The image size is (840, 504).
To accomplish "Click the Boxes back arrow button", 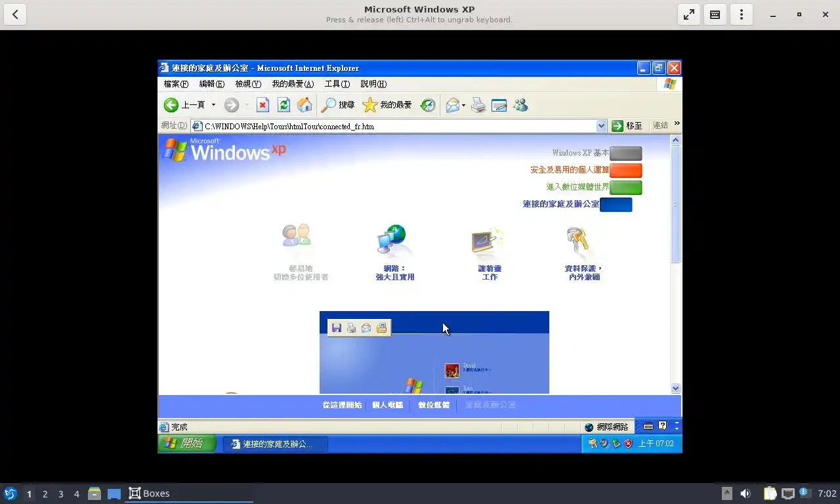I will pos(15,14).
